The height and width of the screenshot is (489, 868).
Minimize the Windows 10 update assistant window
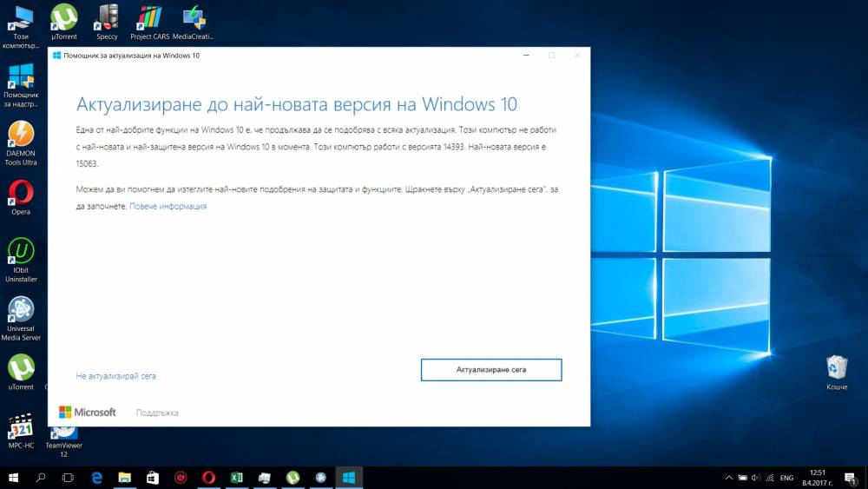(526, 56)
